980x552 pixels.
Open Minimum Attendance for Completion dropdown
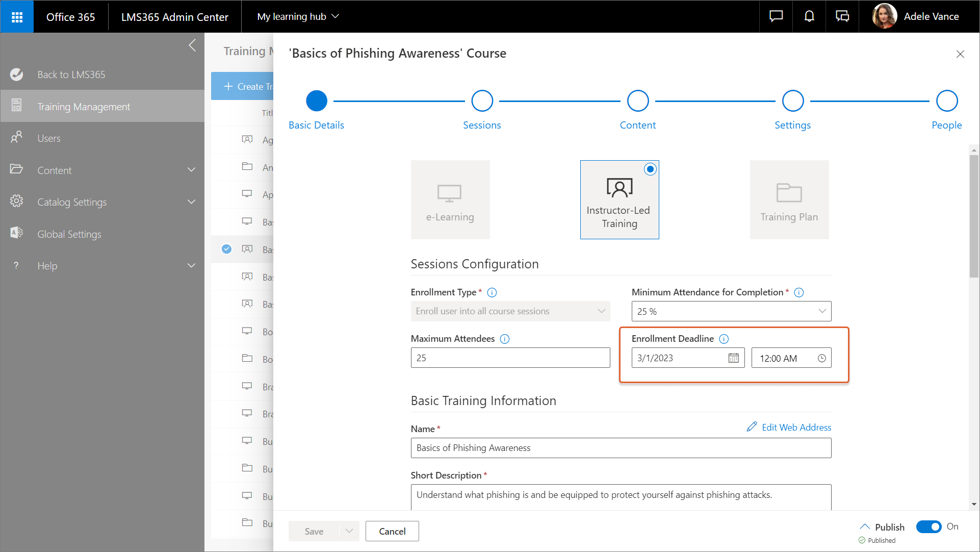tap(731, 311)
